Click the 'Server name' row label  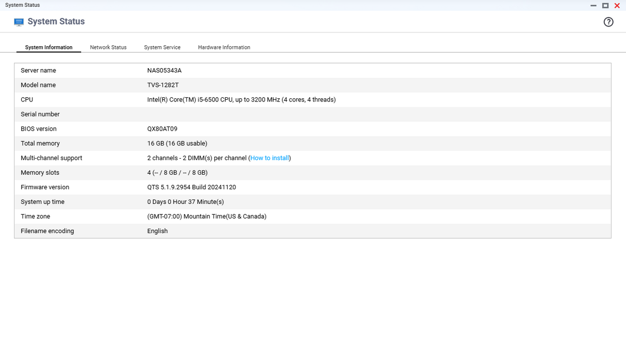(x=38, y=71)
